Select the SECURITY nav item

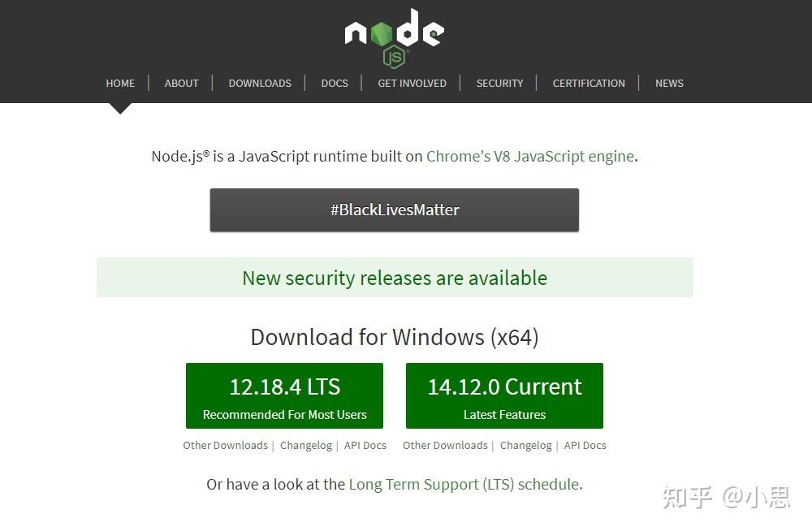point(499,83)
